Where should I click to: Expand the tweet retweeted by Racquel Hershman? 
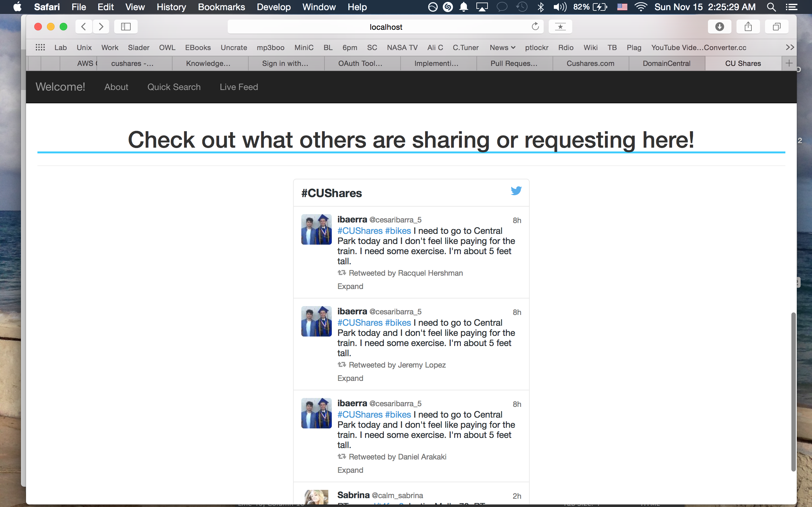(350, 286)
